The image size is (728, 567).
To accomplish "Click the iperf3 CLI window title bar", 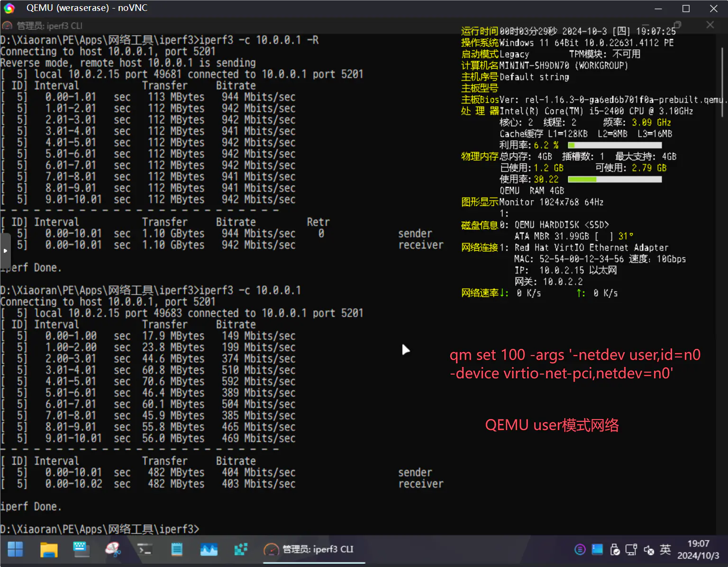I will coord(190,26).
